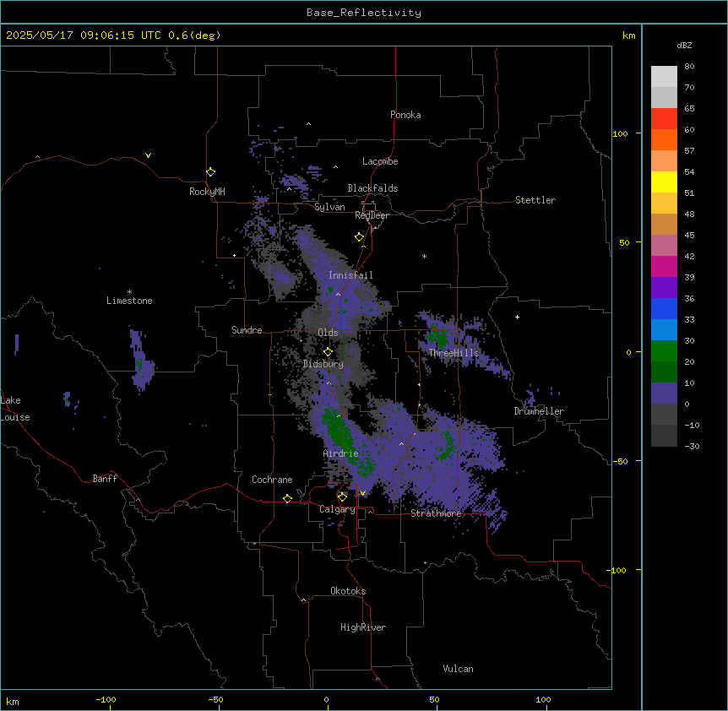Select the RockyMH label
The width and height of the screenshot is (728, 711).
click(207, 192)
